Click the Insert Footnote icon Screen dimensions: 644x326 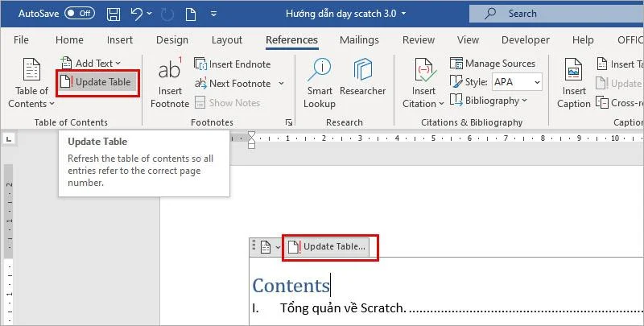click(170, 70)
